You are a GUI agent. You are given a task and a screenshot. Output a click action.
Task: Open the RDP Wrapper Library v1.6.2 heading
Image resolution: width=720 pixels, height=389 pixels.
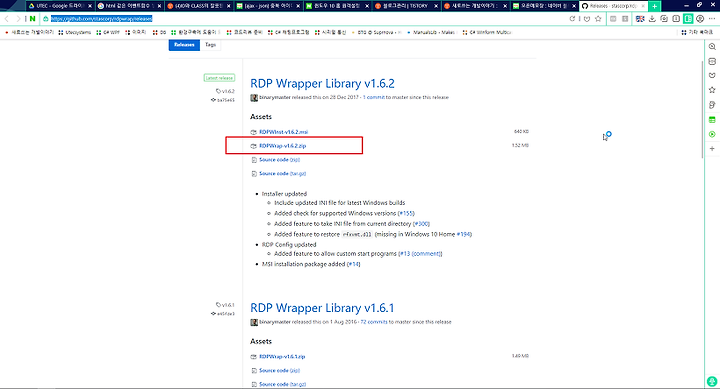(322, 84)
